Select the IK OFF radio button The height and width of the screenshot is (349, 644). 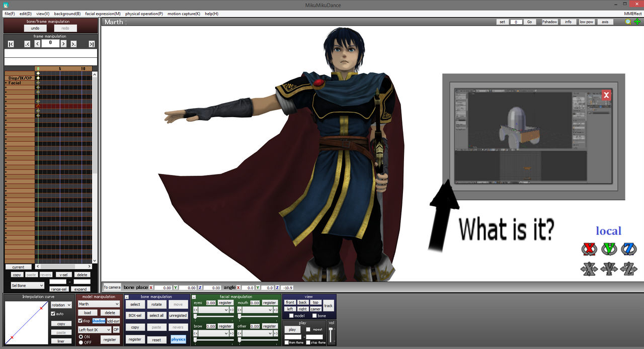click(81, 342)
